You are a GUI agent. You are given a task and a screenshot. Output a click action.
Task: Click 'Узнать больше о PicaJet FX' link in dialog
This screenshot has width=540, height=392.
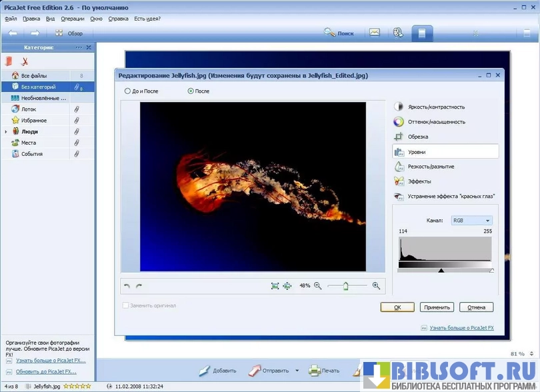click(x=461, y=328)
